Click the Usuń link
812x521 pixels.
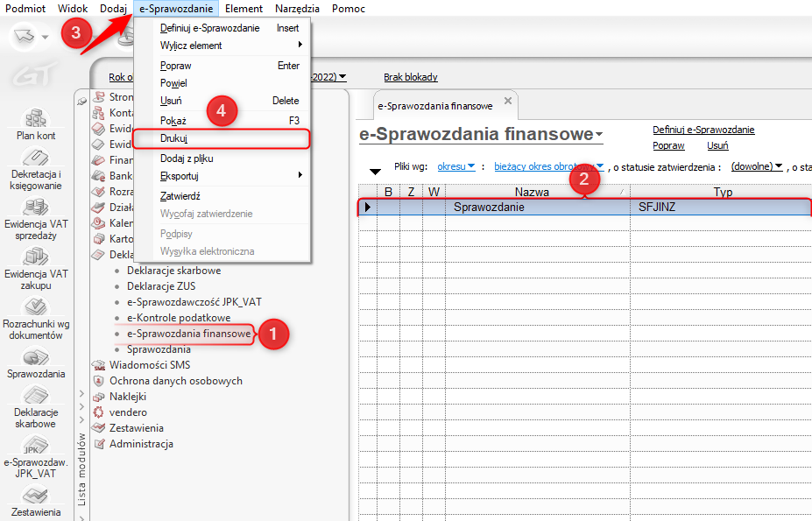coord(717,145)
